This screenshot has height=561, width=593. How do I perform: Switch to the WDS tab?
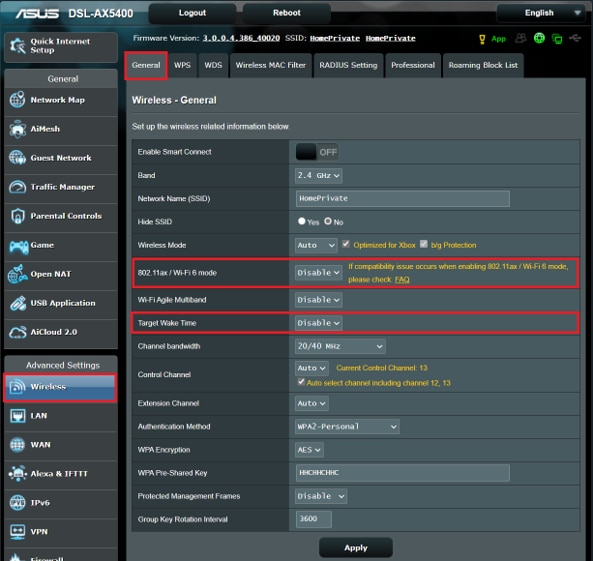213,65
